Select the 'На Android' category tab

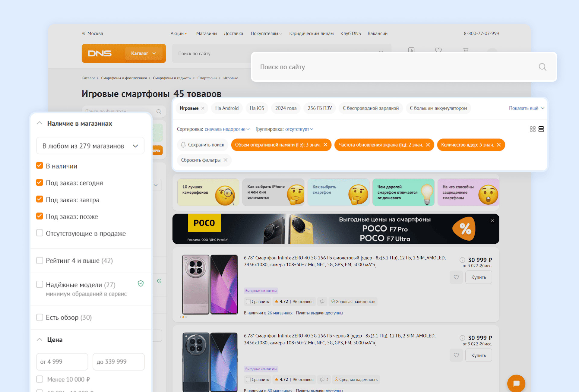click(227, 108)
